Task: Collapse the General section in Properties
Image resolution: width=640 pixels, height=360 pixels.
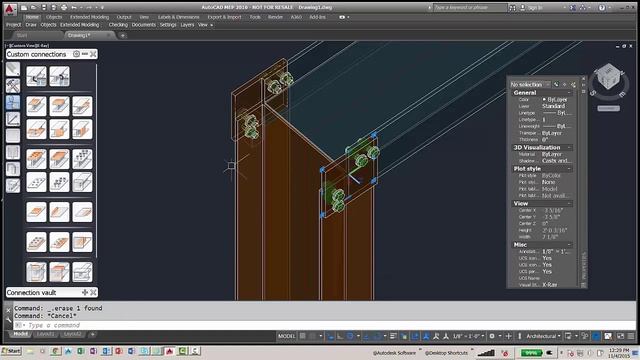Action: [569, 93]
